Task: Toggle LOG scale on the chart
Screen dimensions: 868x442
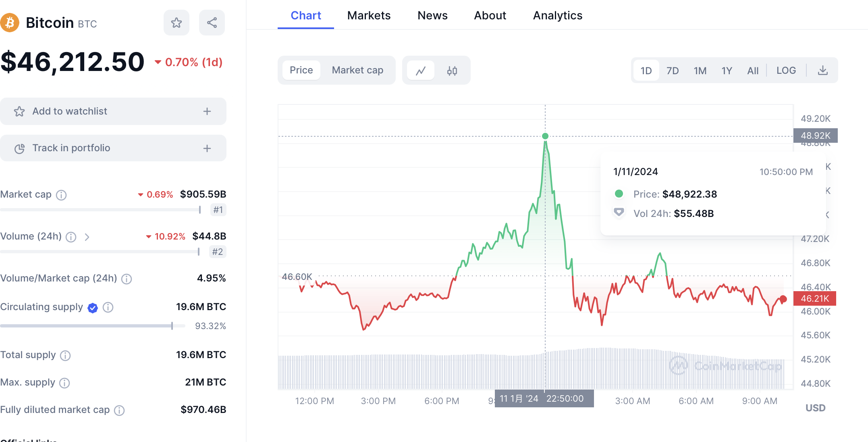Action: point(786,71)
